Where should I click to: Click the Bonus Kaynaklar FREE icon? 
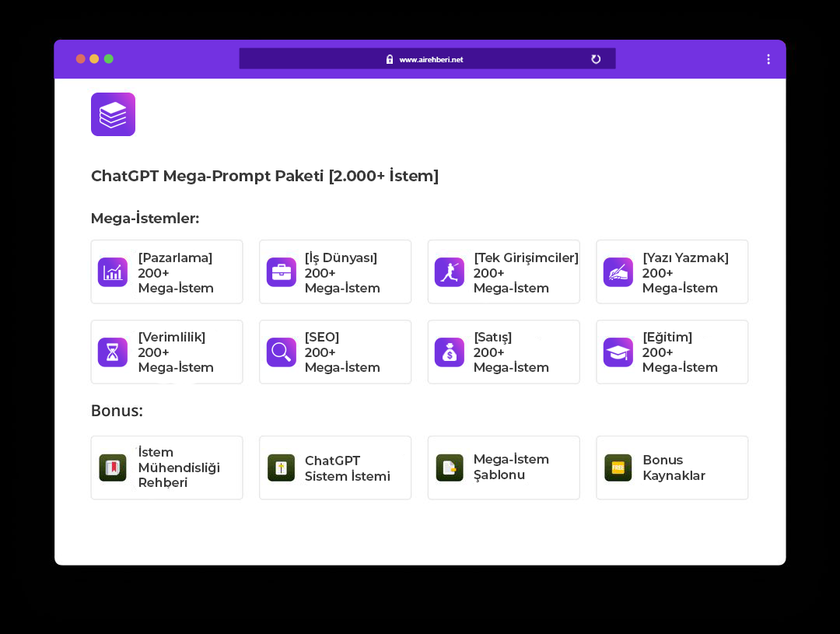618,468
